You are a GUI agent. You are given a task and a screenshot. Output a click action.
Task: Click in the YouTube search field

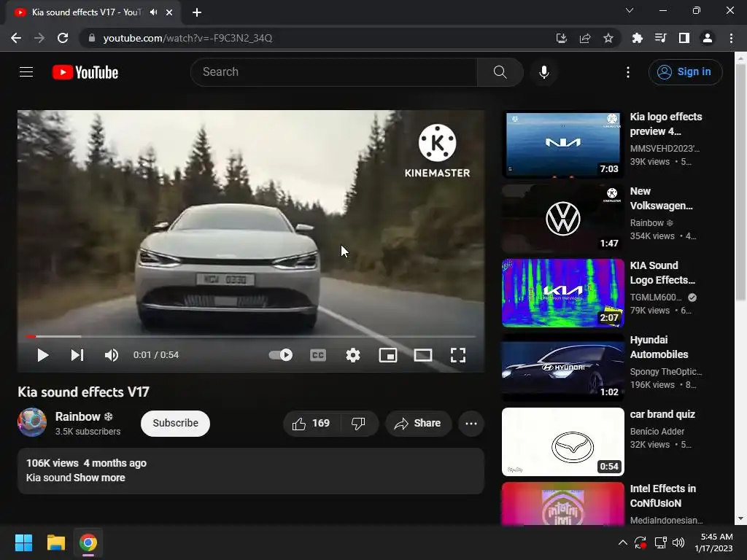tap(333, 72)
